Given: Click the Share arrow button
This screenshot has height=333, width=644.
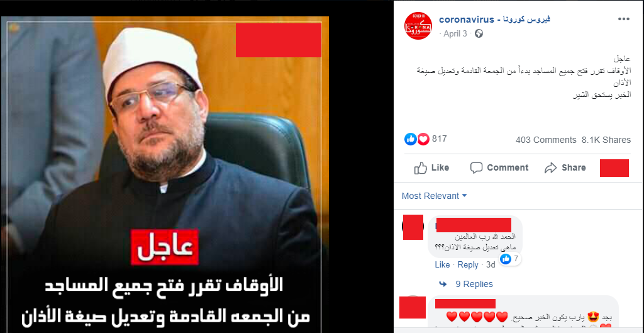Looking at the screenshot, I should coord(565,167).
